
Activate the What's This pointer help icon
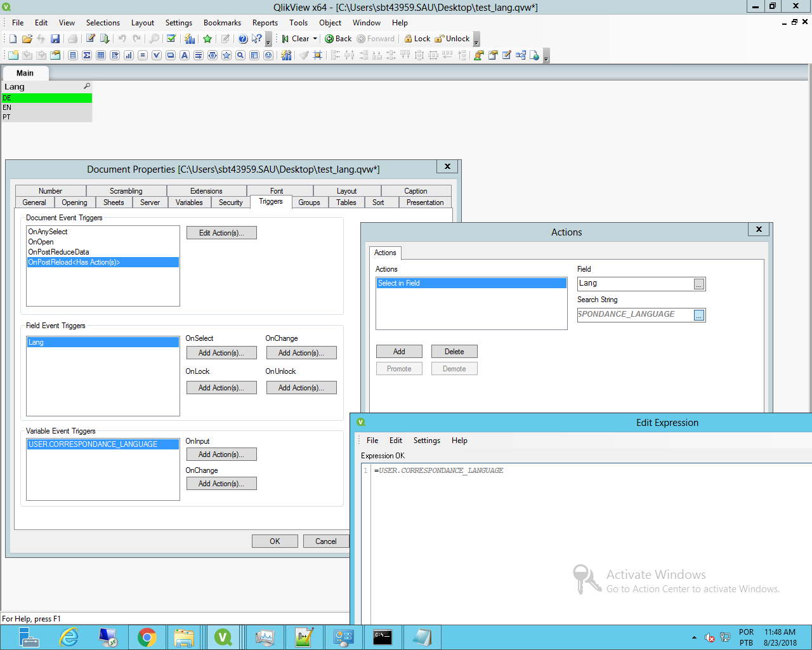coord(256,39)
